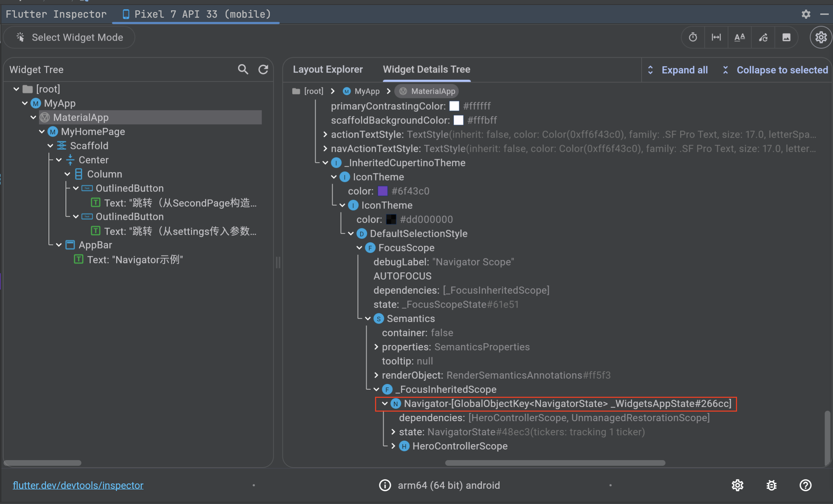Image resolution: width=833 pixels, height=504 pixels.
Task: Click the MyApp breadcrumb
Action: [x=361, y=91]
